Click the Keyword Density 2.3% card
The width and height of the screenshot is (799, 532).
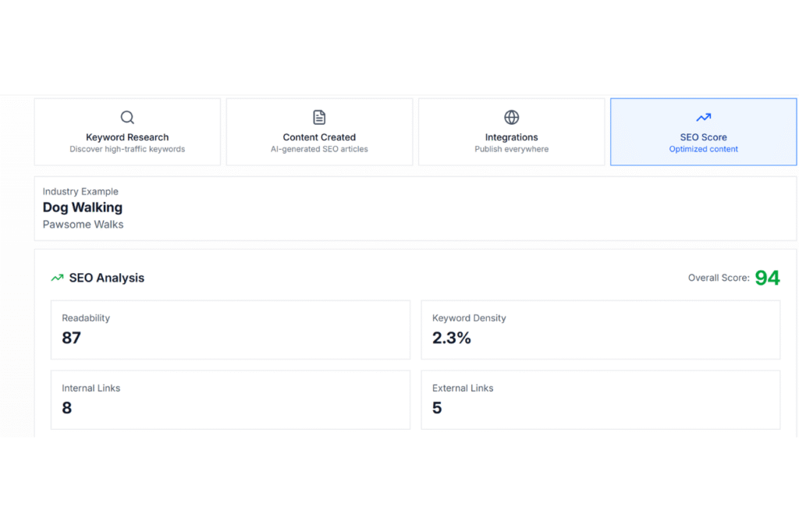pos(600,329)
